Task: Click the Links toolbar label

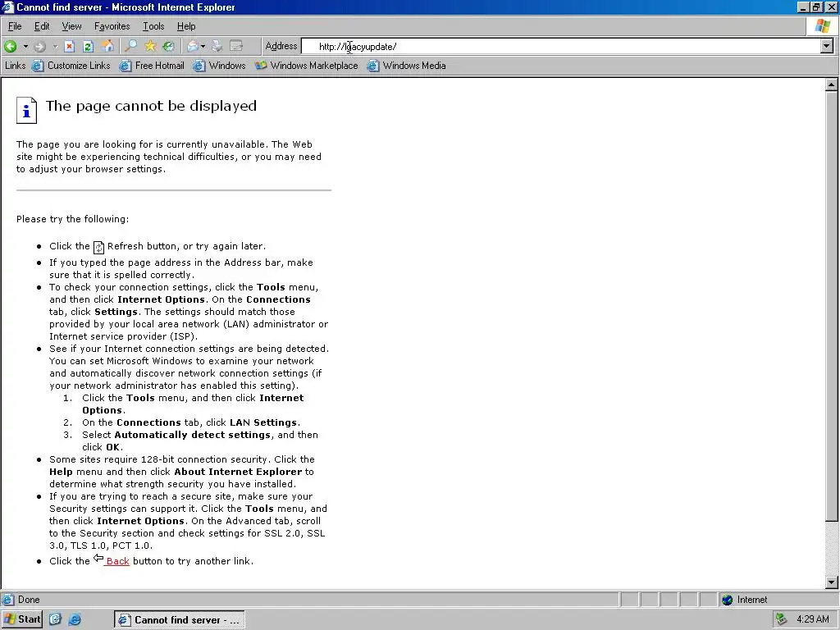Action: coord(15,66)
